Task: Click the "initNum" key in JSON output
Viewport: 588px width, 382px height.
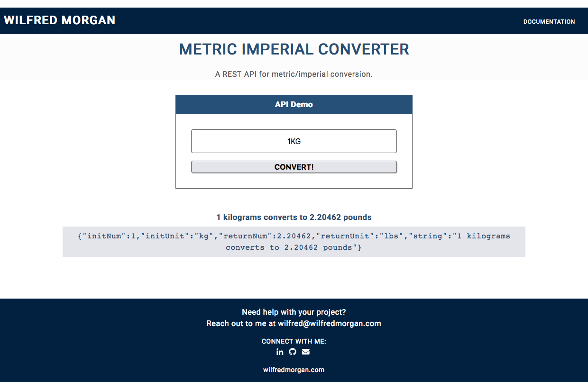Action: [104, 236]
